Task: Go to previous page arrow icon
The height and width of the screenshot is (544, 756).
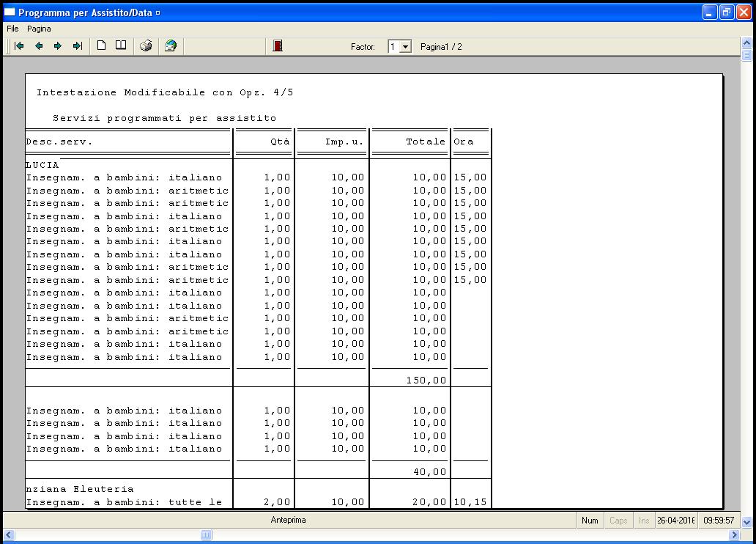Action: tap(39, 46)
